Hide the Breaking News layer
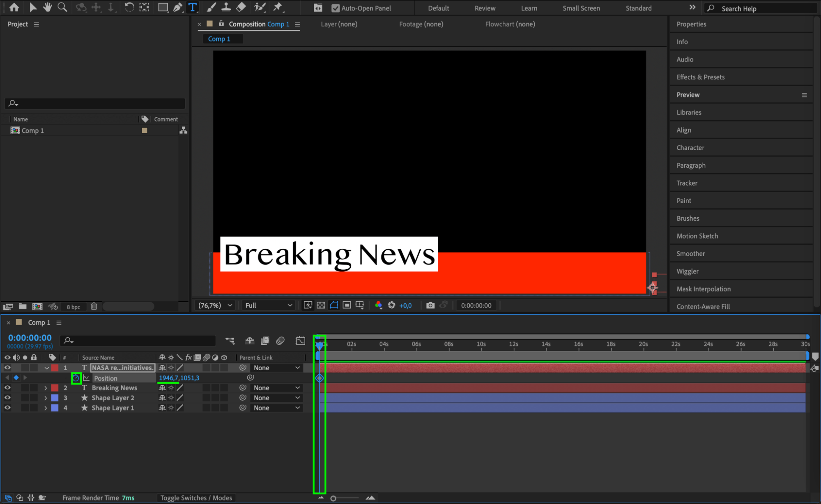The image size is (821, 504). [7, 388]
